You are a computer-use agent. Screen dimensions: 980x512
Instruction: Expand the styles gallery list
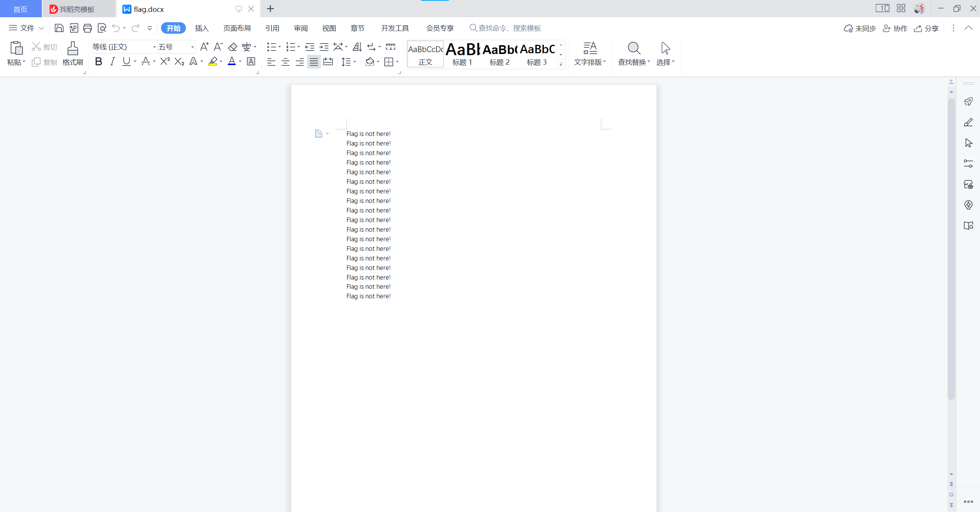(x=561, y=64)
